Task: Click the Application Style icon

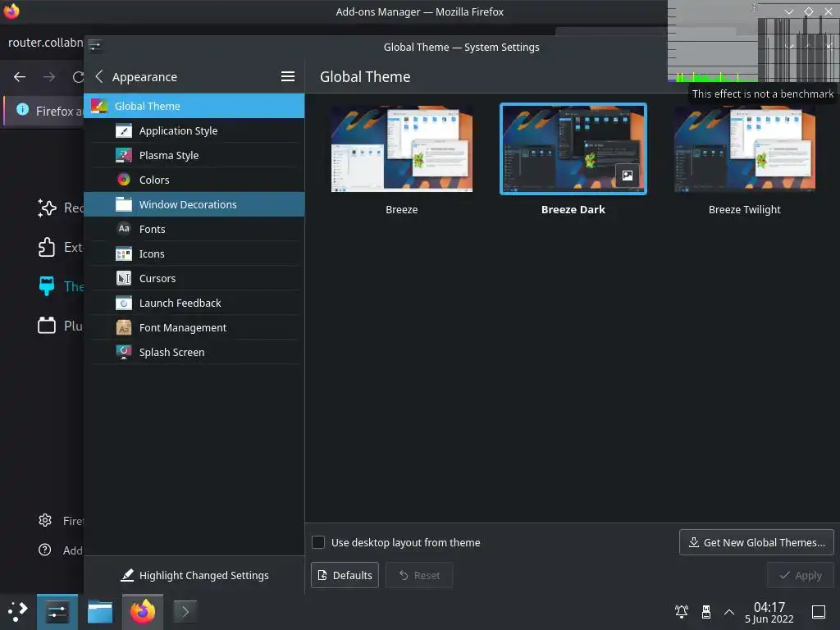Action: coord(124,130)
